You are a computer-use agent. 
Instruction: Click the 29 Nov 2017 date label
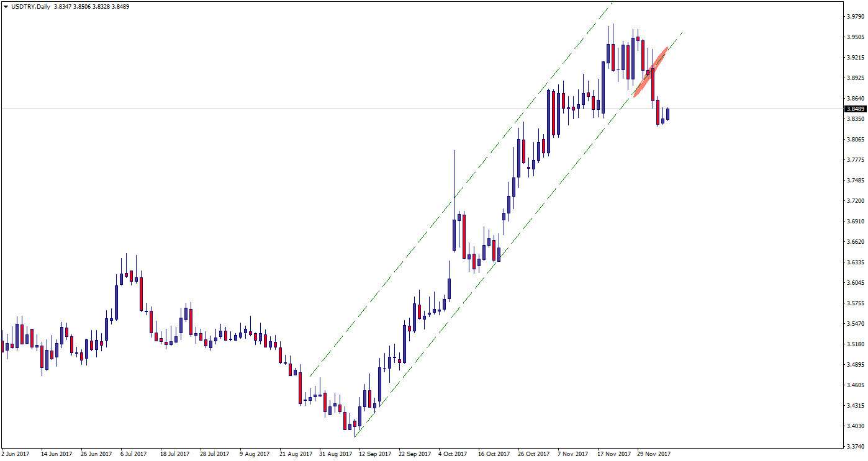[x=654, y=454]
